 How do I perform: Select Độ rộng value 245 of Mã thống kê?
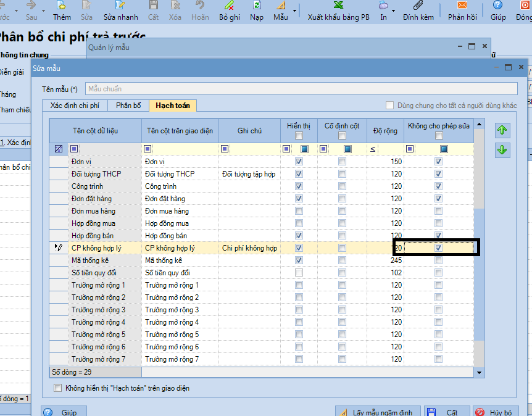point(385,260)
